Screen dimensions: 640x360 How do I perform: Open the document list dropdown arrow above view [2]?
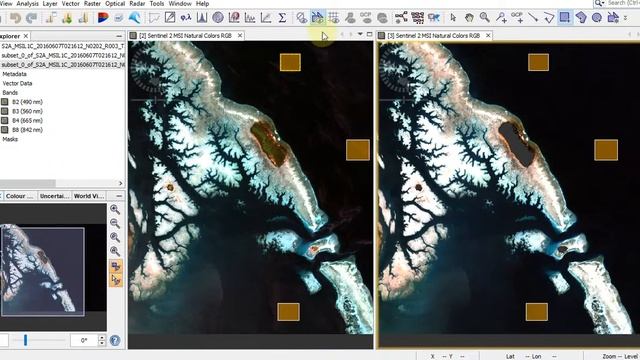click(x=360, y=34)
